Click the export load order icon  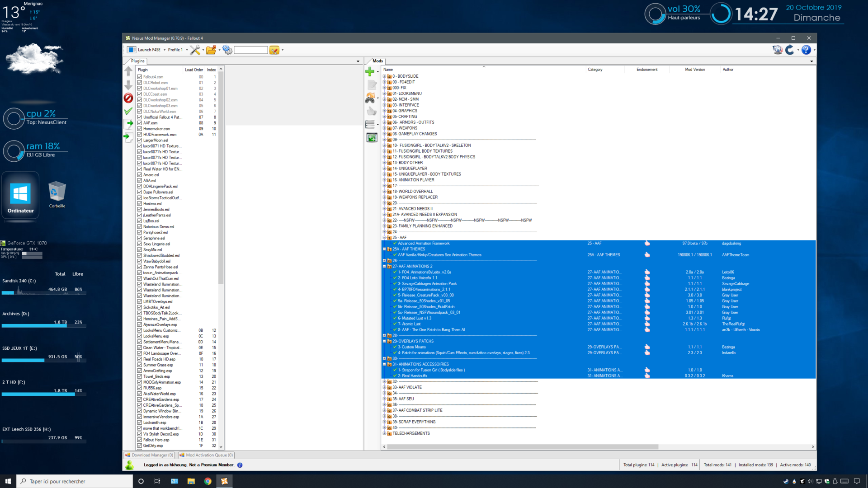click(x=128, y=123)
